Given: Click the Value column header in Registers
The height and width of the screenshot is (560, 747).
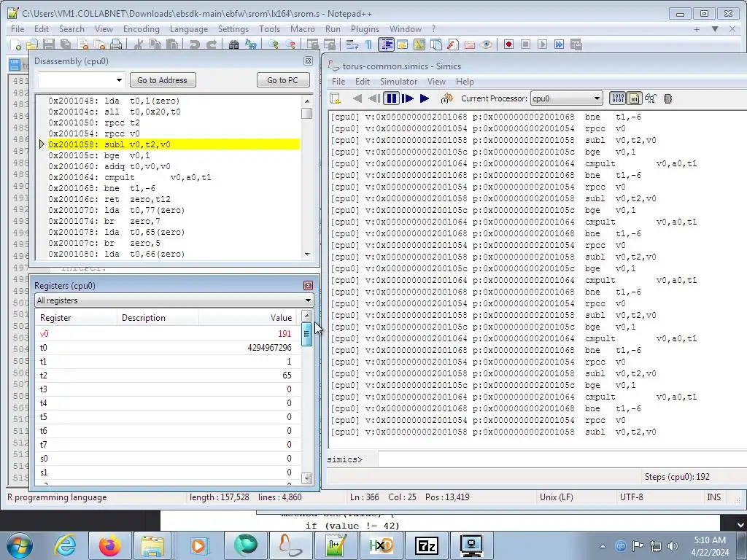Looking at the screenshot, I should point(249,318).
